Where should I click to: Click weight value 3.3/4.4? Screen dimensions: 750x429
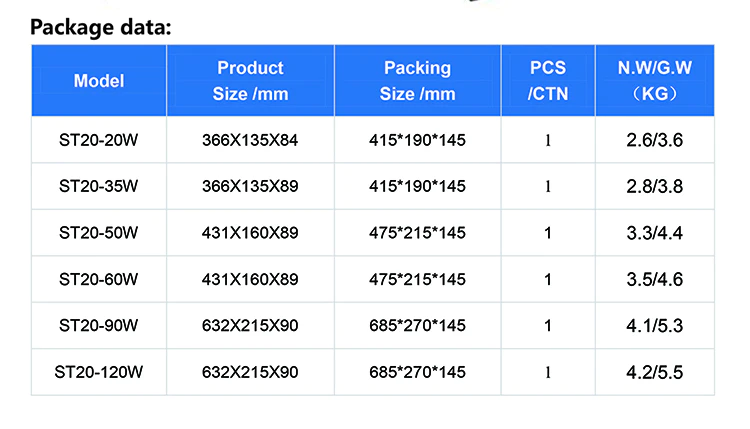(654, 233)
